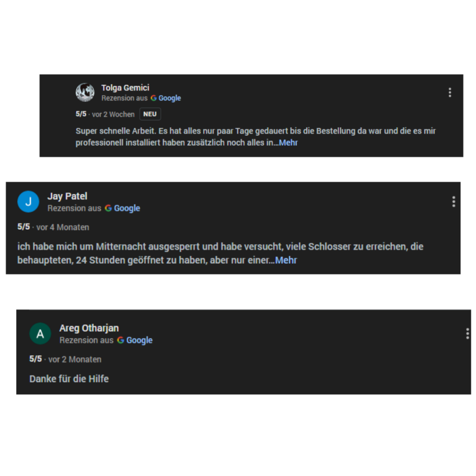Click Tolga Gemici's profile avatar
The height and width of the screenshot is (476, 476).
pos(85,93)
